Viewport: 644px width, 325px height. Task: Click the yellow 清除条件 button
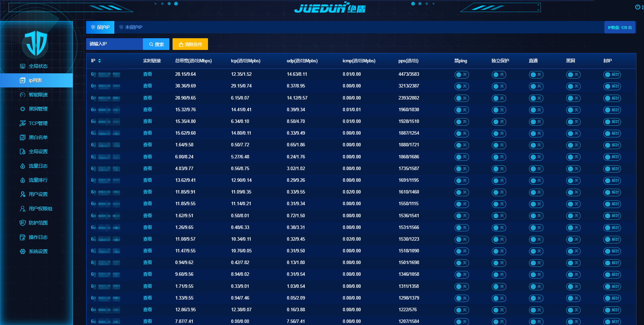pos(190,44)
